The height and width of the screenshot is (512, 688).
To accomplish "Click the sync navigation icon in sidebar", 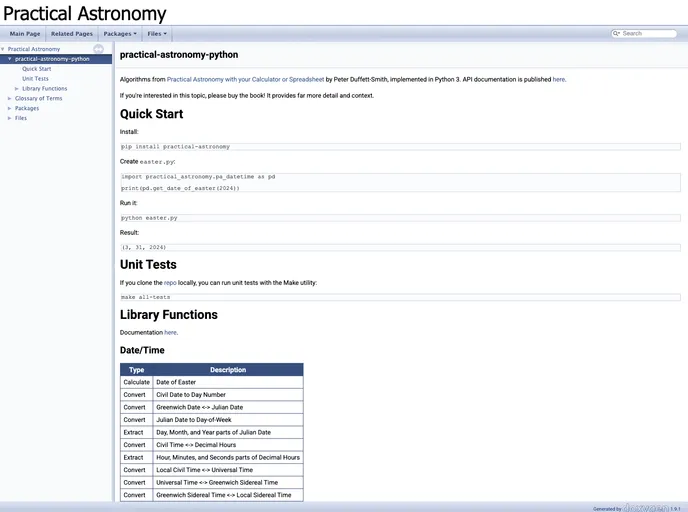I will pos(98,49).
